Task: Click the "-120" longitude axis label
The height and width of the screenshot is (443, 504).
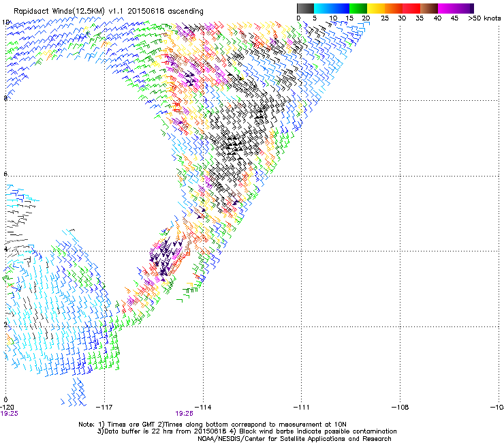Action: (7, 407)
